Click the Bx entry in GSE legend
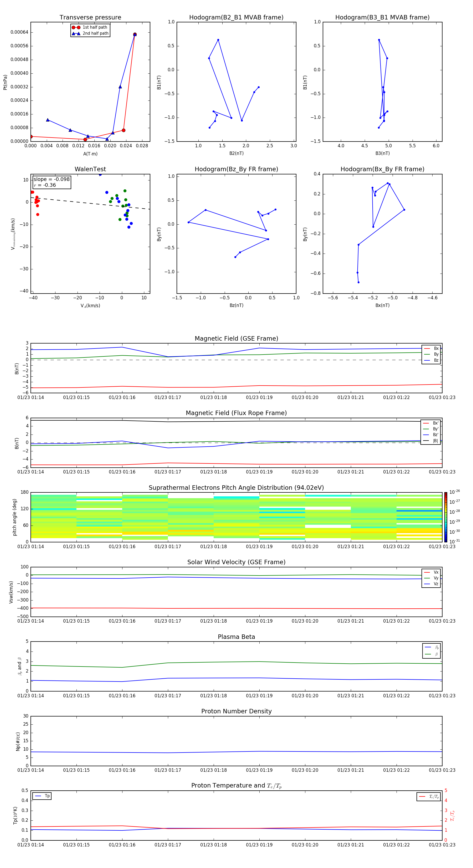This screenshot has width=473, height=868. (431, 349)
